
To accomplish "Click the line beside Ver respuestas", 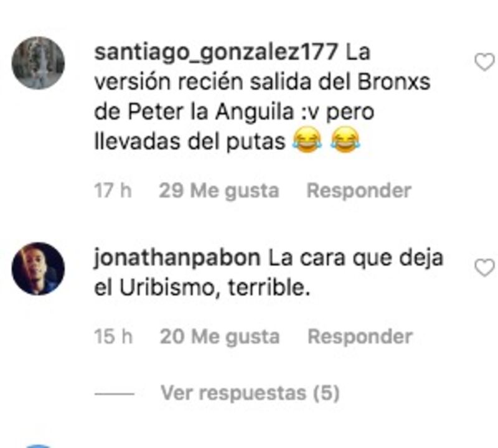I will [115, 394].
